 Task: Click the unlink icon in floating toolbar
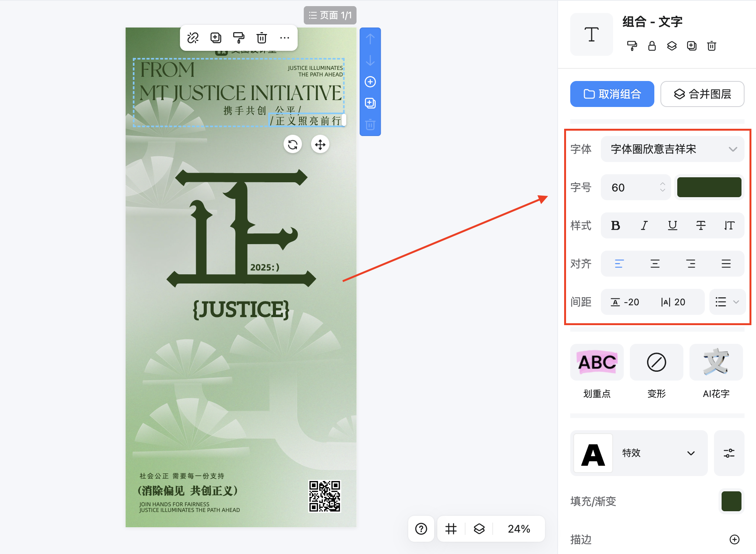(193, 38)
